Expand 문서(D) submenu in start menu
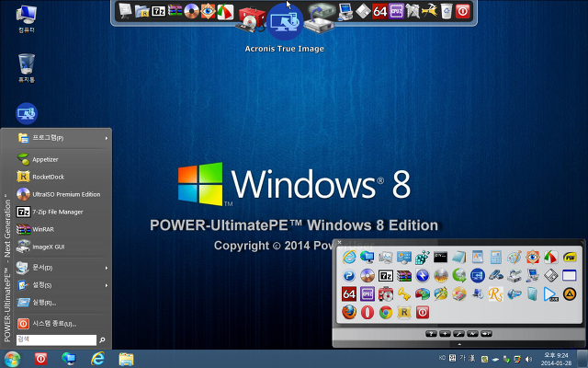This screenshot has width=588, height=368. coord(63,268)
